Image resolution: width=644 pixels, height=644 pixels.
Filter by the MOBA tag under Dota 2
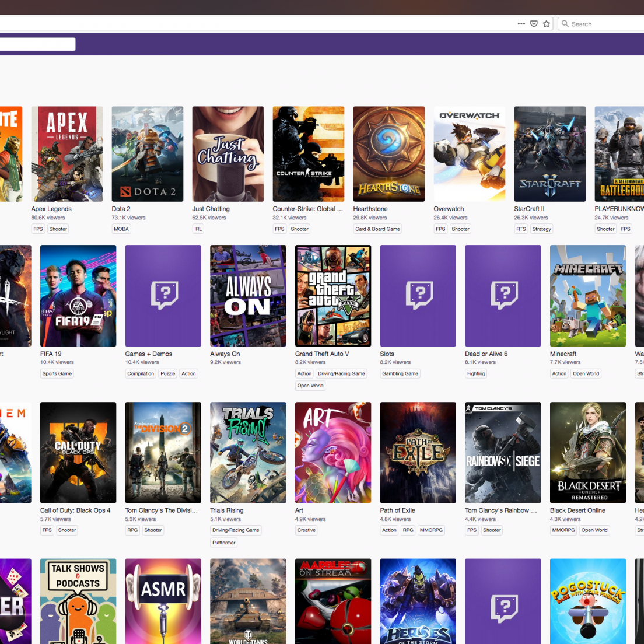pyautogui.click(x=121, y=229)
